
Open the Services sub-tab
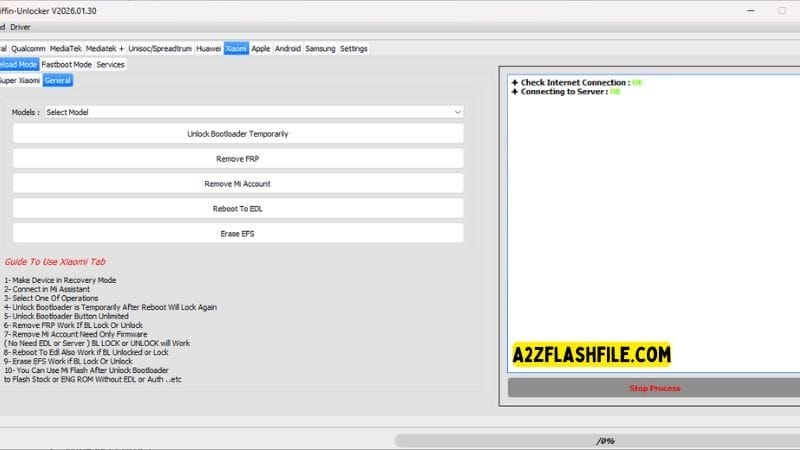point(110,64)
